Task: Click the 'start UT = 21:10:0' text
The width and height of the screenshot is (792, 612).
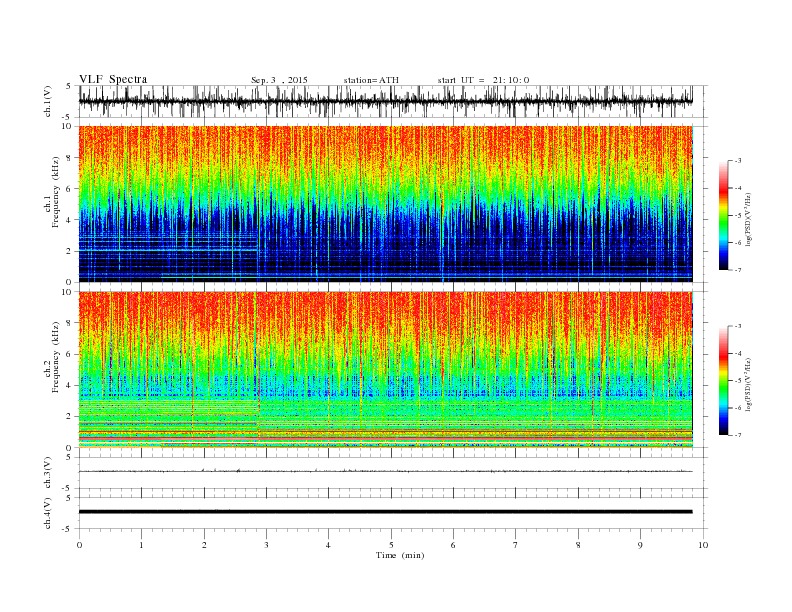Action: 483,80
